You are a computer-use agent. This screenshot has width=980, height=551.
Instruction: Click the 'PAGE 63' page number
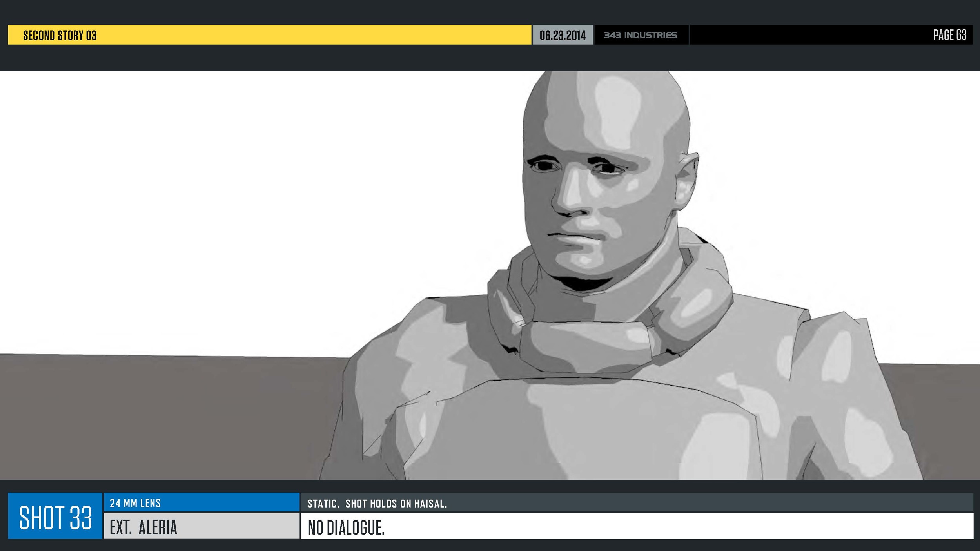click(949, 35)
